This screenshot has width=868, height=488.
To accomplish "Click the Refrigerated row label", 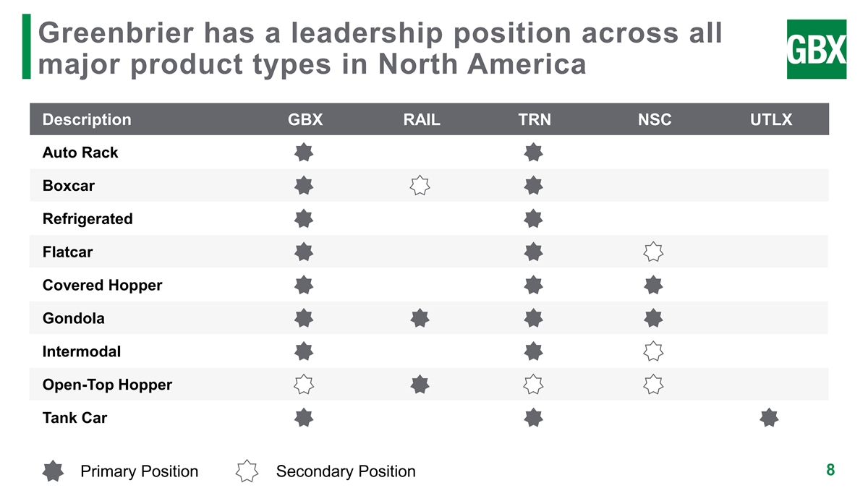I will coord(88,219).
